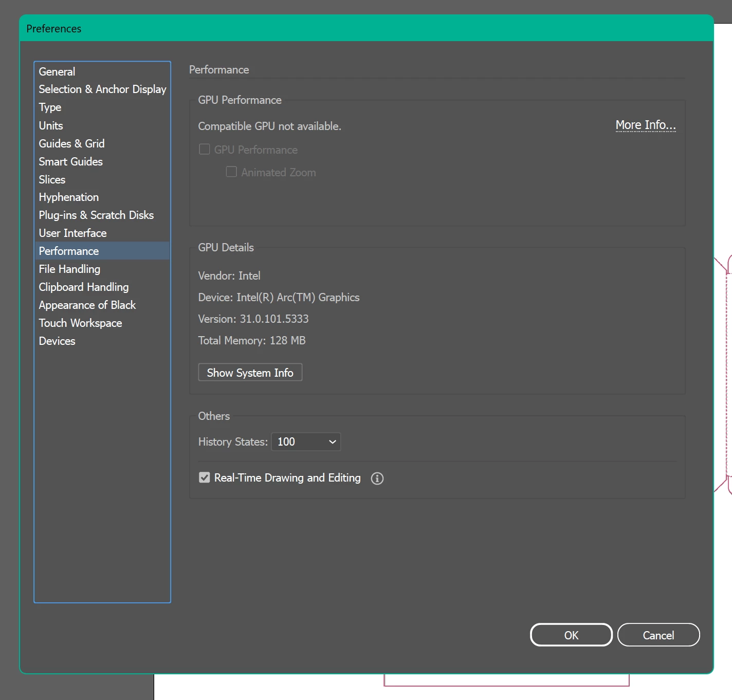
Task: Click 'Device: Intel(R) Arc(TM) Graphics' text
Action: pos(279,298)
